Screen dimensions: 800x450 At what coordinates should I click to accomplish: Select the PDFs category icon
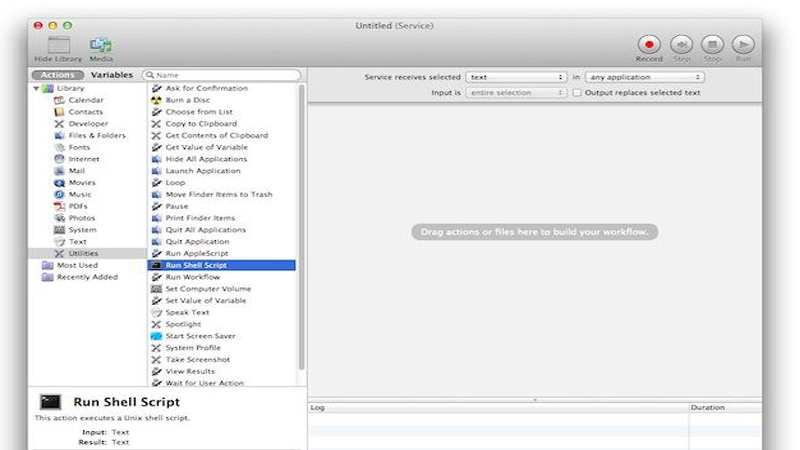[60, 206]
